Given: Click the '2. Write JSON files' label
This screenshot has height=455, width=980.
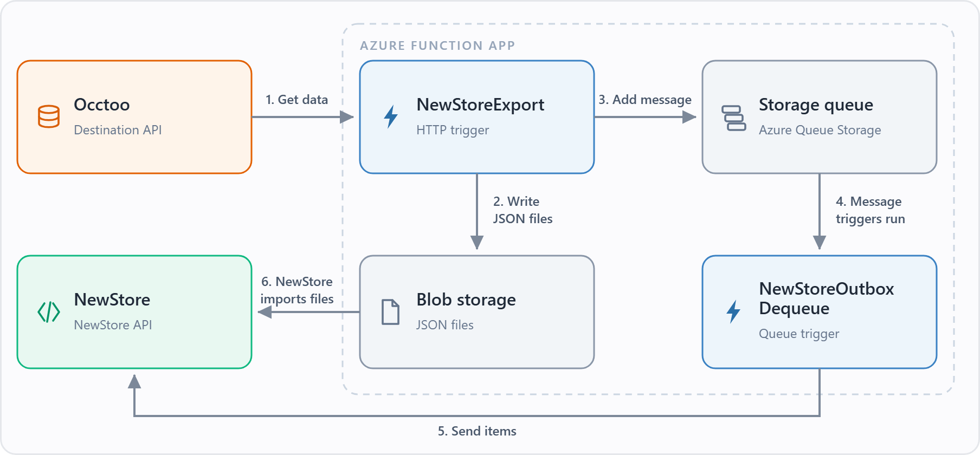Looking at the screenshot, I should tap(523, 210).
